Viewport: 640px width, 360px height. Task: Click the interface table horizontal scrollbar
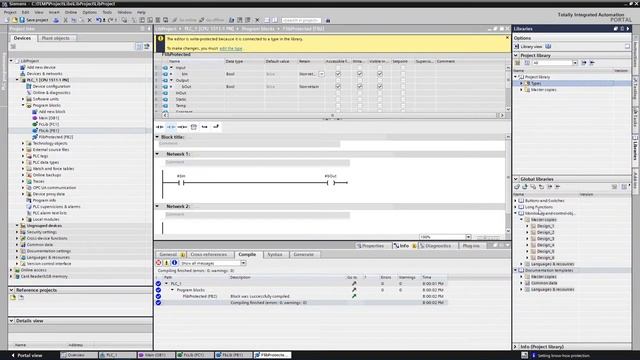(332, 116)
